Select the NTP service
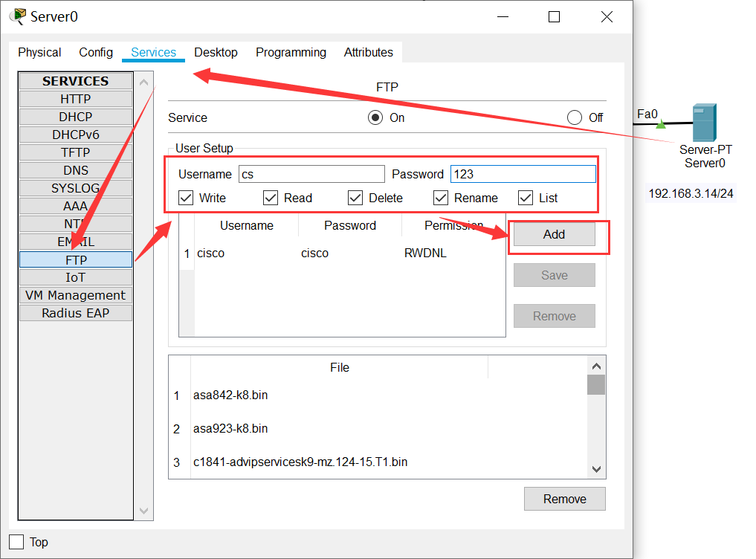Viewport: 756px width, 559px height. click(x=76, y=224)
